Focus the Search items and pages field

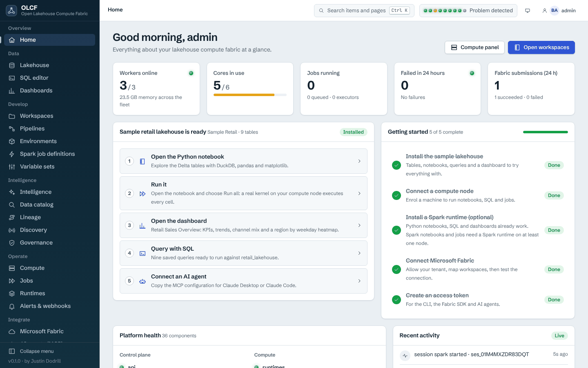[x=364, y=11]
